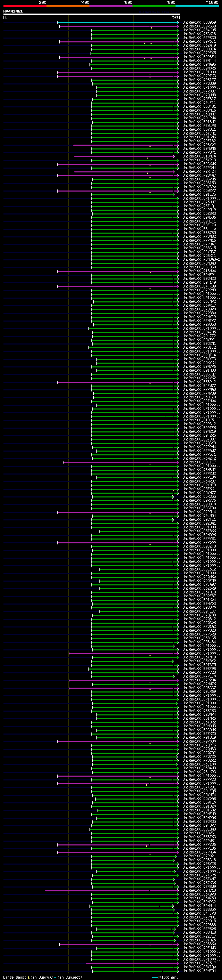Viewport: 222px width, 980px height.
Task: Select the UniRef100_Q9SZT8 label
Action: tap(199, 546)
